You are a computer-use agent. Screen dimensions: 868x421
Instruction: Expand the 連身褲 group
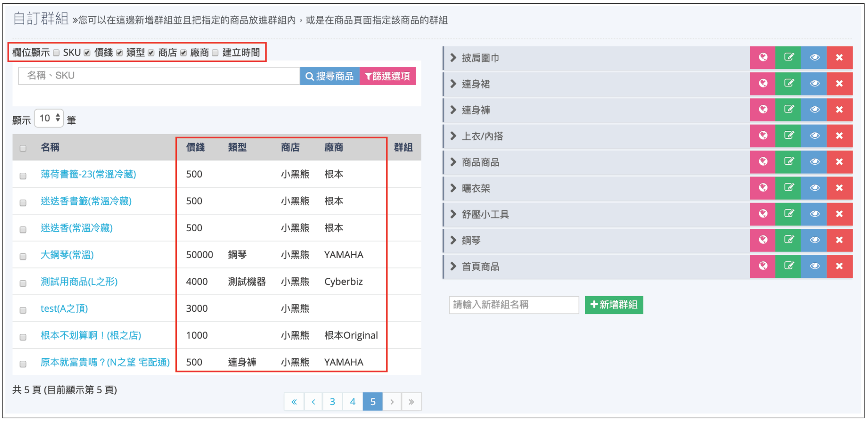[454, 110]
